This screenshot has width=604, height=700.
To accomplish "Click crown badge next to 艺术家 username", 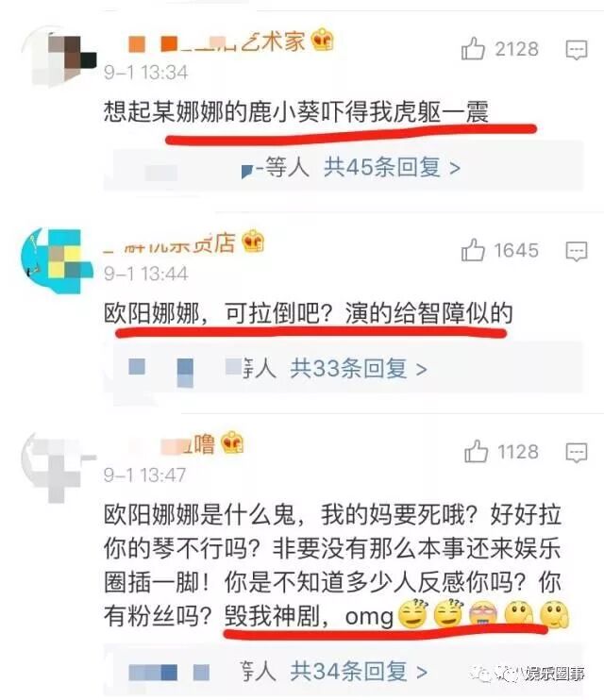I will (x=322, y=41).
